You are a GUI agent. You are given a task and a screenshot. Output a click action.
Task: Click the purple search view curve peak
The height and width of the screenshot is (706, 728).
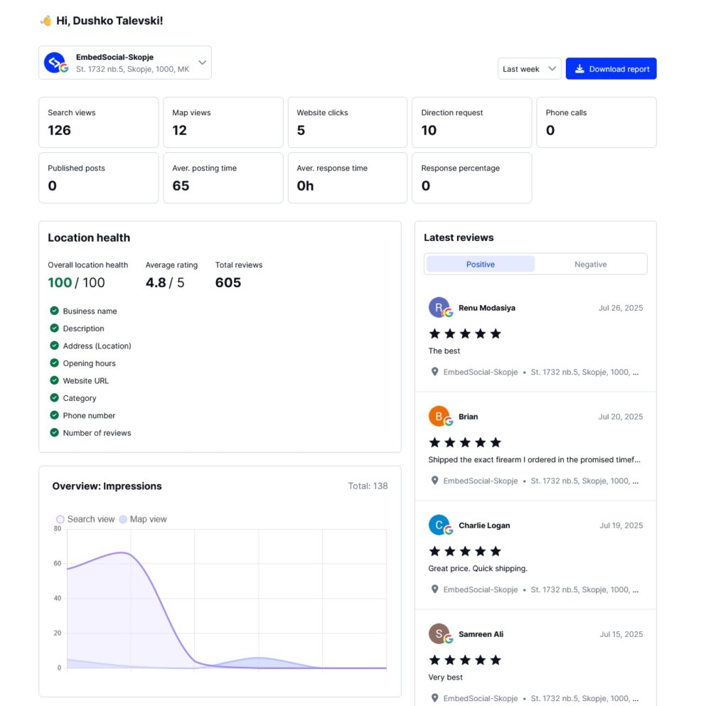[x=122, y=552]
